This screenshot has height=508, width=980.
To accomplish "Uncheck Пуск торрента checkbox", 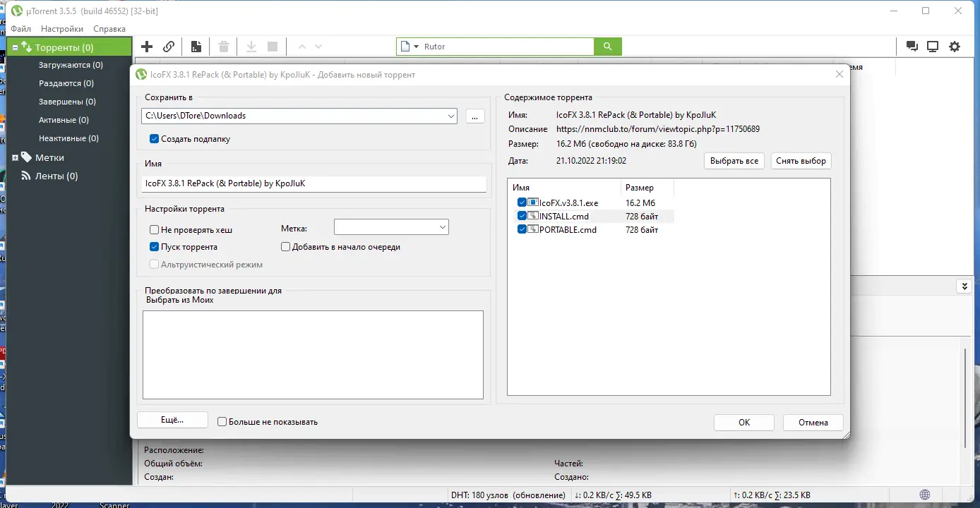I will tap(155, 247).
